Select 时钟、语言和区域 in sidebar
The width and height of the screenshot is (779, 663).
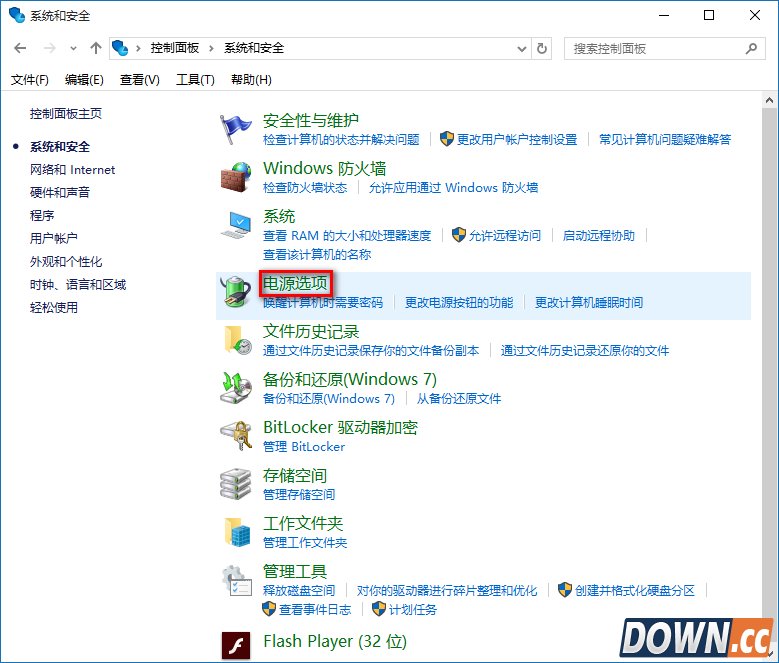(78, 285)
